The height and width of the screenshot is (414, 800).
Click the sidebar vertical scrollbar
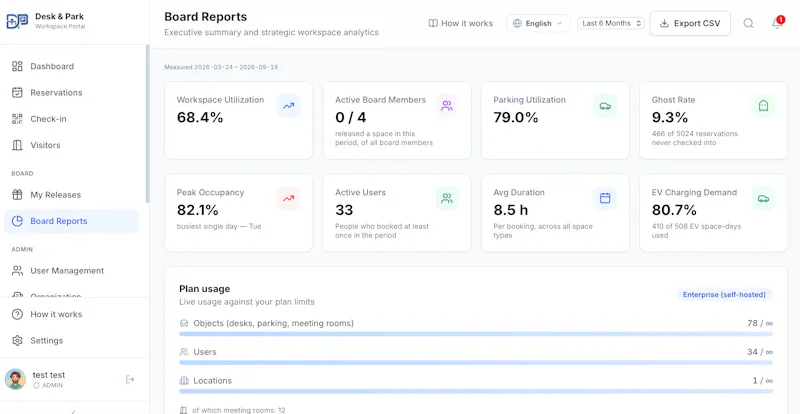coord(147,124)
